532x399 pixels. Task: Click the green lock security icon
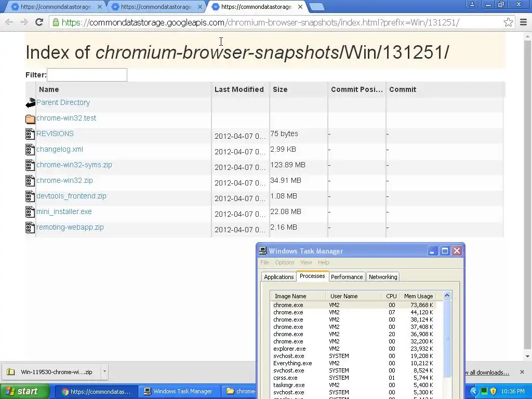click(x=55, y=22)
